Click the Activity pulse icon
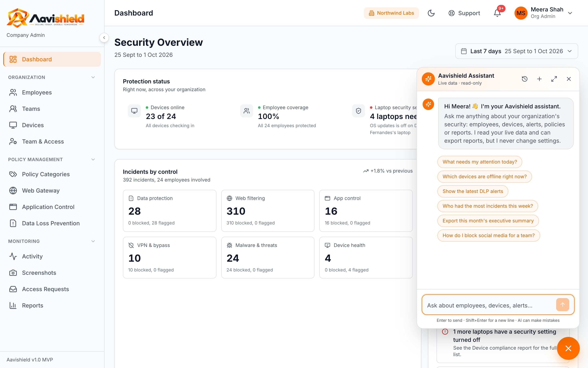The image size is (588, 368). coord(13,256)
